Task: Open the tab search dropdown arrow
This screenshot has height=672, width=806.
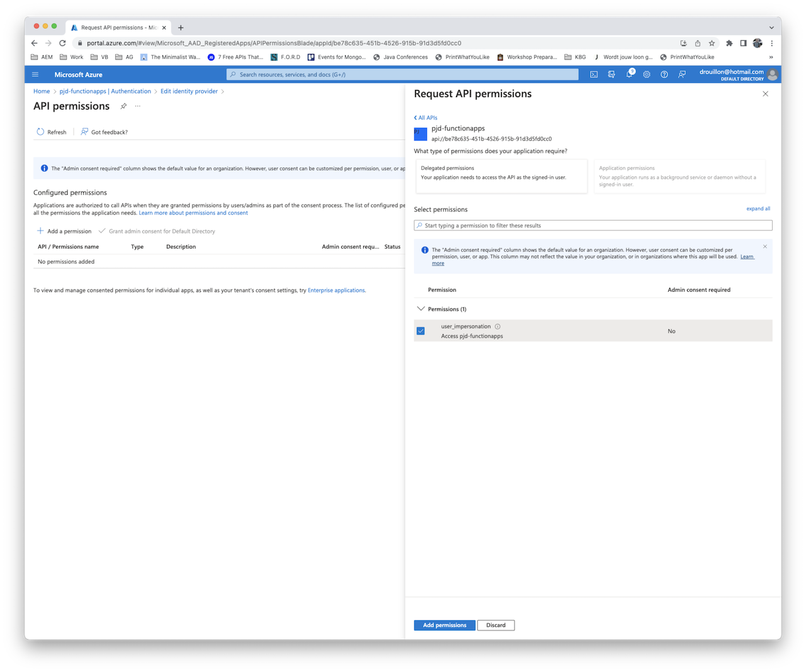Action: point(771,27)
